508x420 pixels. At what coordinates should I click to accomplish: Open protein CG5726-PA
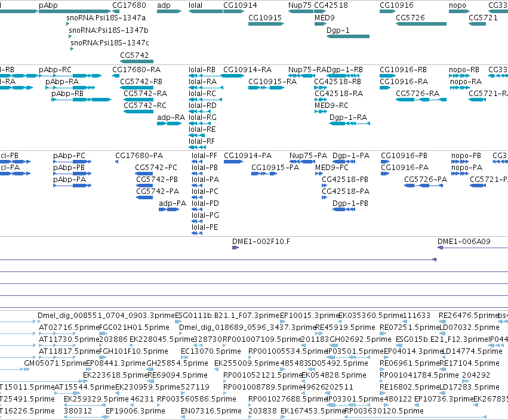tap(426, 180)
